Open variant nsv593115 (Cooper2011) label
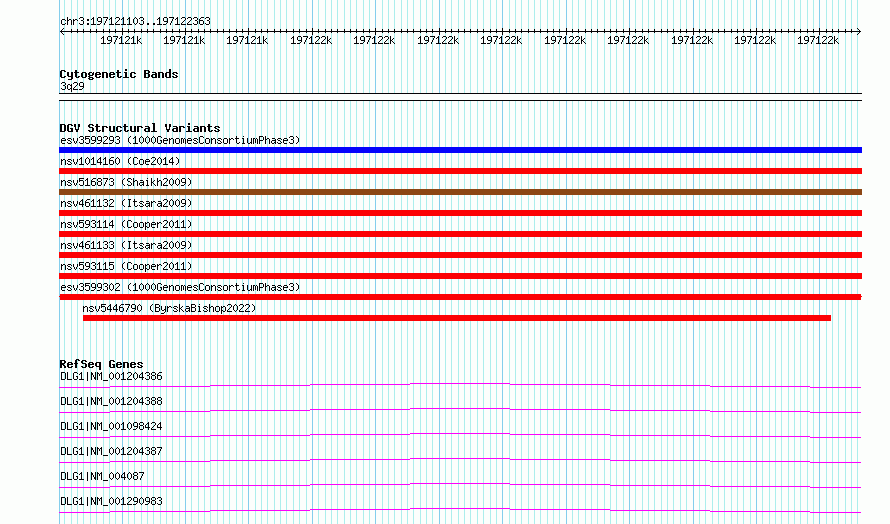The width and height of the screenshot is (890, 524). point(126,266)
